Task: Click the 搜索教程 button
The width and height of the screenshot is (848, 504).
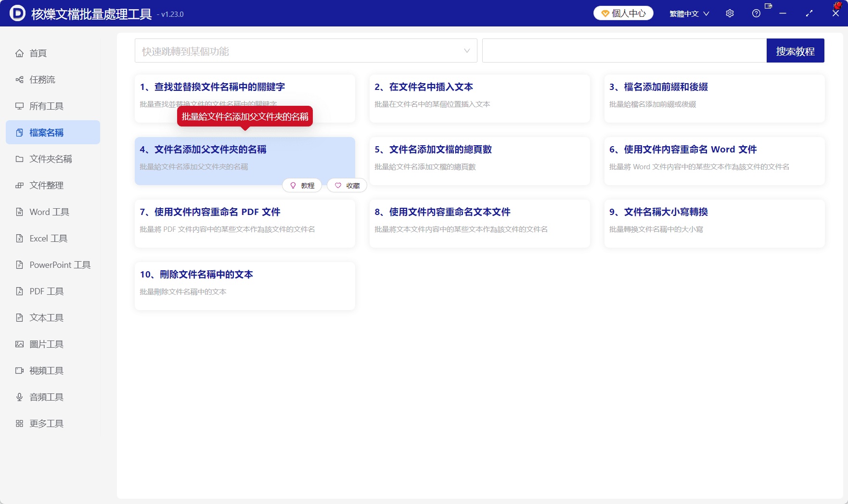Action: tap(795, 50)
